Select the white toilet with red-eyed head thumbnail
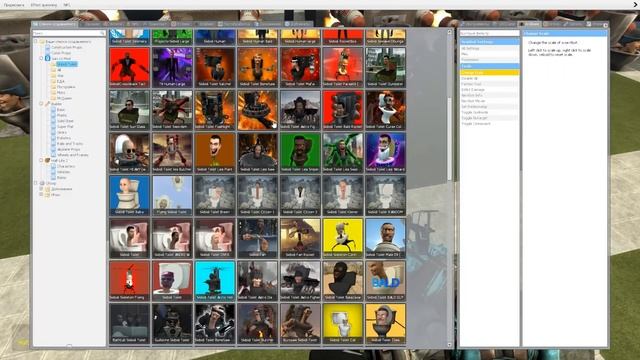 pos(385,110)
